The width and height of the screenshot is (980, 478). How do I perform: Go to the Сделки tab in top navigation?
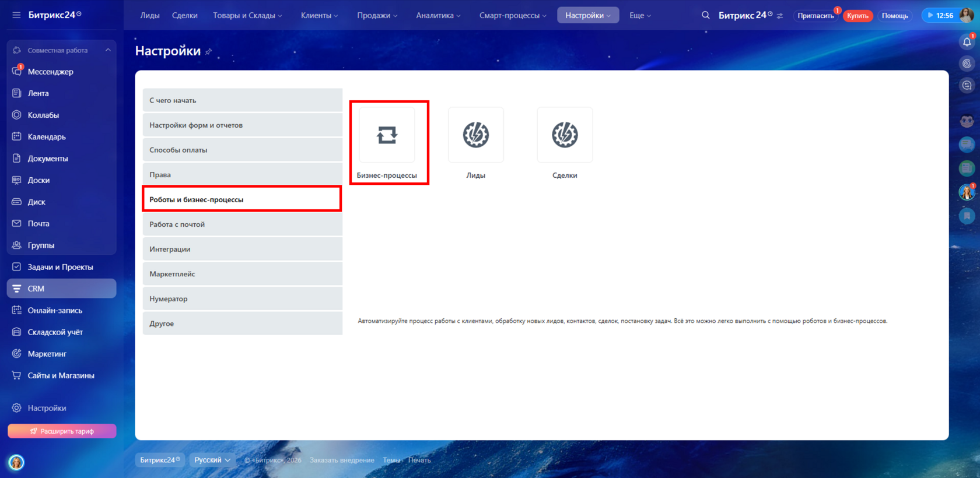[185, 16]
